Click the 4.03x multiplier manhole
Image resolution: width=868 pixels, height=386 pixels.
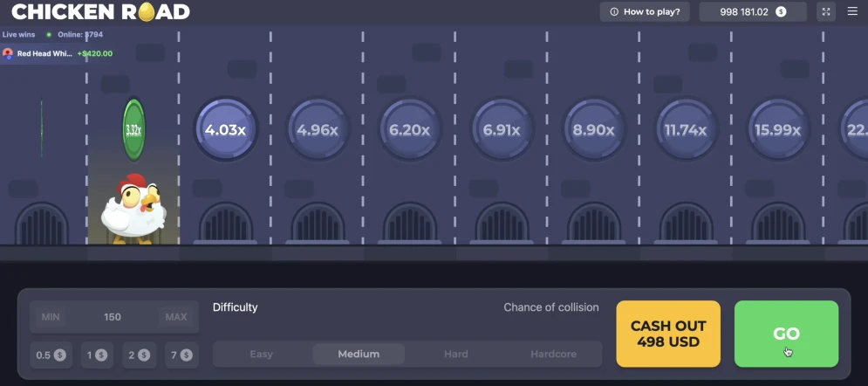pos(226,130)
